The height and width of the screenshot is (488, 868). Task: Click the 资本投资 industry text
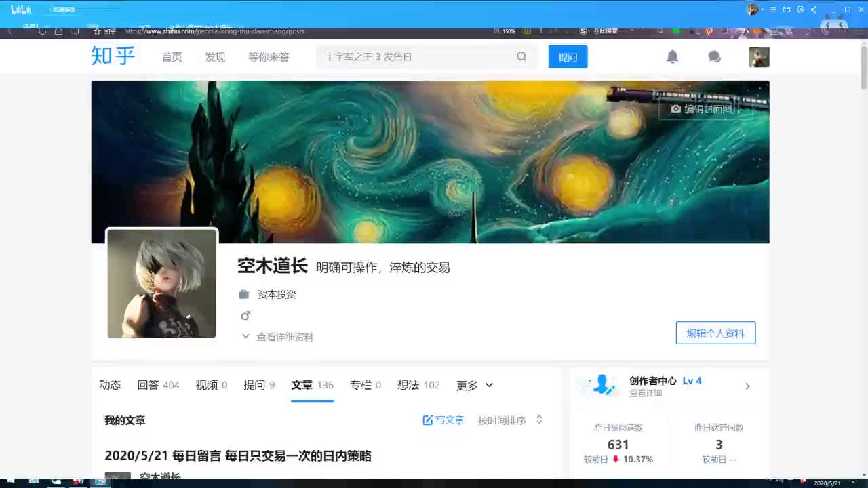click(x=277, y=294)
